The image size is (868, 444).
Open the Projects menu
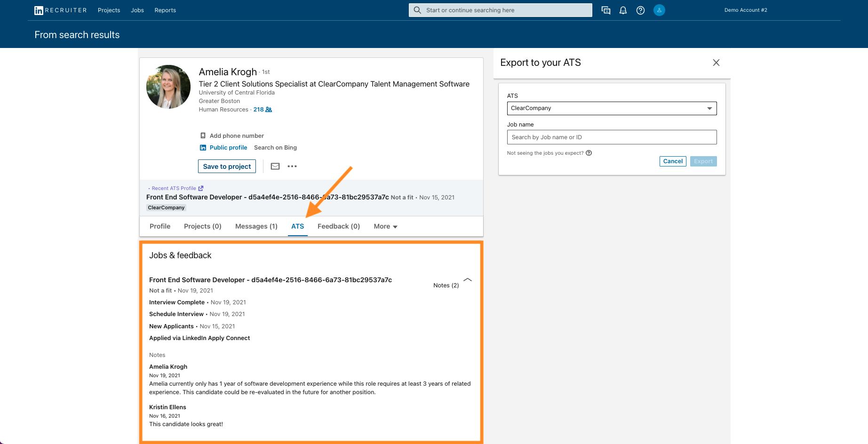coord(109,10)
